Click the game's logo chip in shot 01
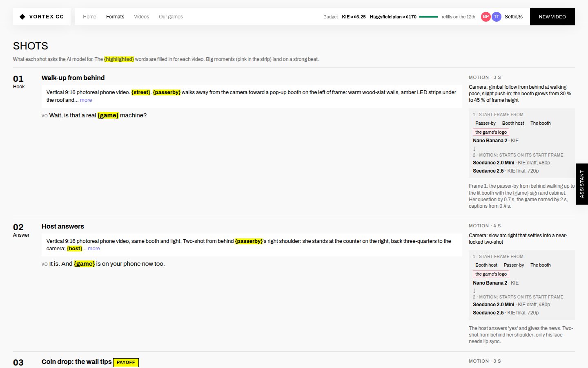Image resolution: width=588 pixels, height=368 pixels. (491, 132)
